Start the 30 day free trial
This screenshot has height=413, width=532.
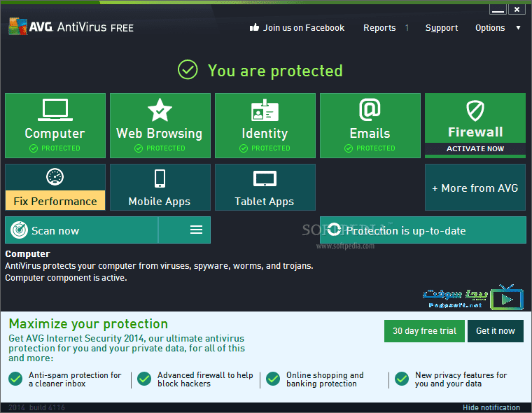click(x=424, y=331)
